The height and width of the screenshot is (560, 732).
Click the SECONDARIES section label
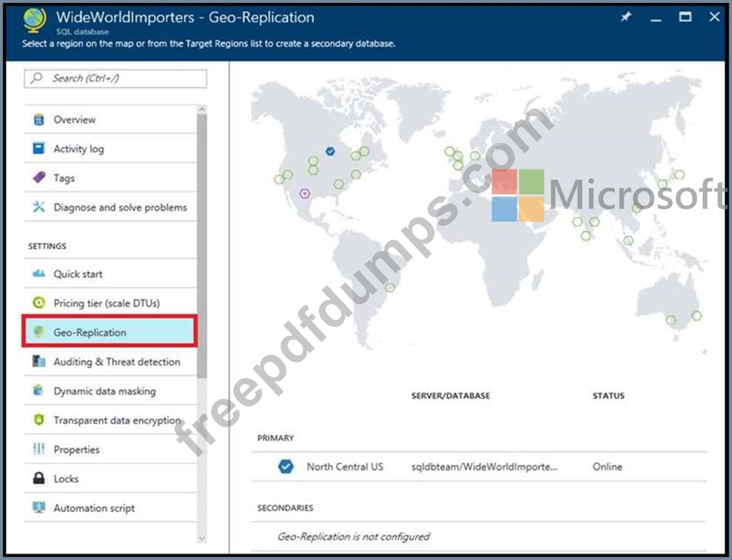285,508
